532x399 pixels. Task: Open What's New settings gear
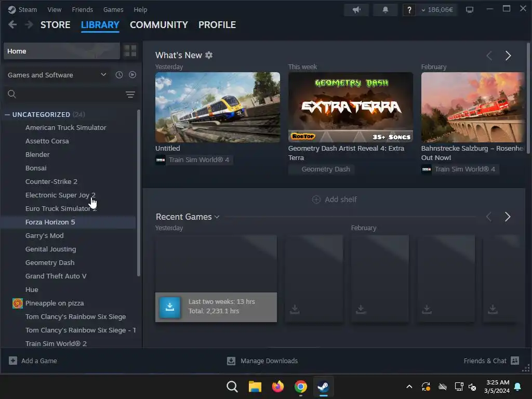click(x=209, y=55)
